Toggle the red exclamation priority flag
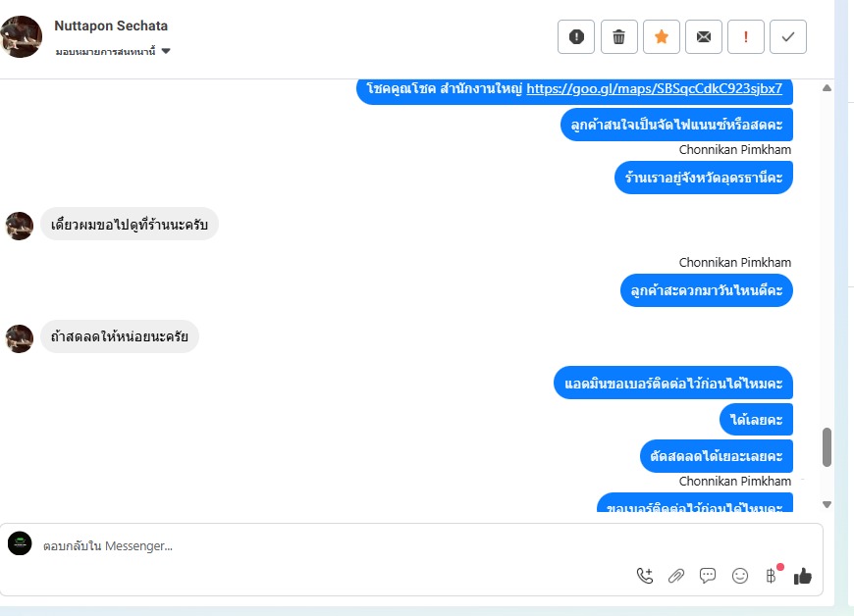The image size is (854, 616). click(x=746, y=37)
